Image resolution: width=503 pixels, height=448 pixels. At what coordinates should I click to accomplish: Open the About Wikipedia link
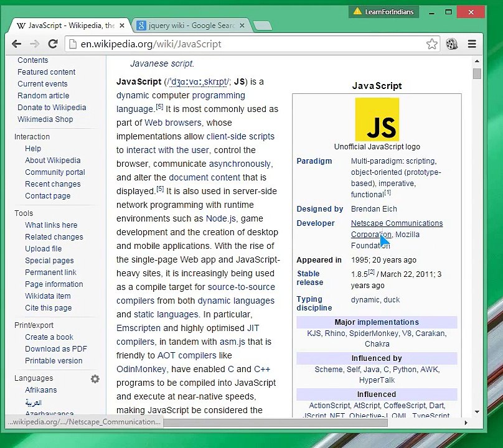click(53, 161)
